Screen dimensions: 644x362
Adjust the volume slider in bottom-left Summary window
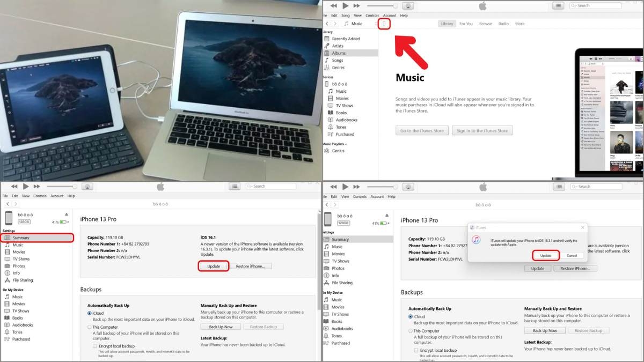click(62, 187)
